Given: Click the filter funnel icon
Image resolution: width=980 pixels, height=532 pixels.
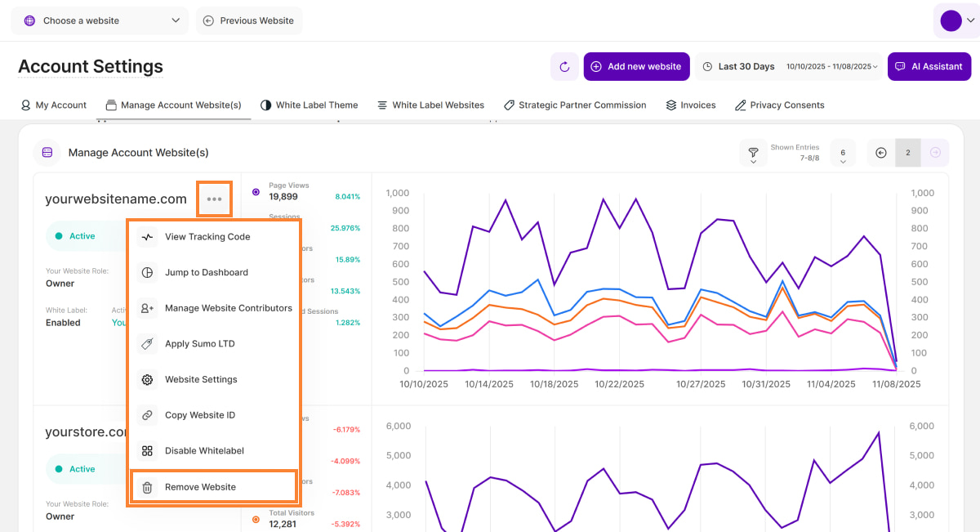Looking at the screenshot, I should tap(752, 152).
